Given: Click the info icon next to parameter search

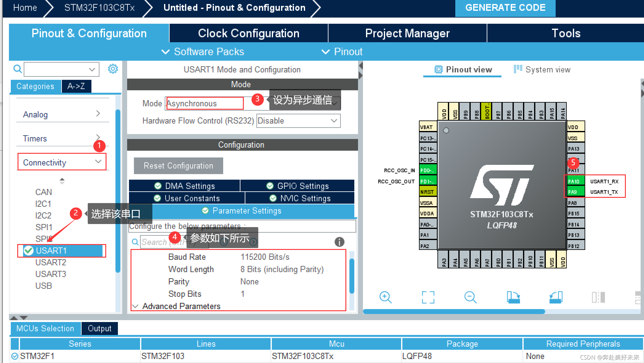Looking at the screenshot, I should (x=339, y=242).
